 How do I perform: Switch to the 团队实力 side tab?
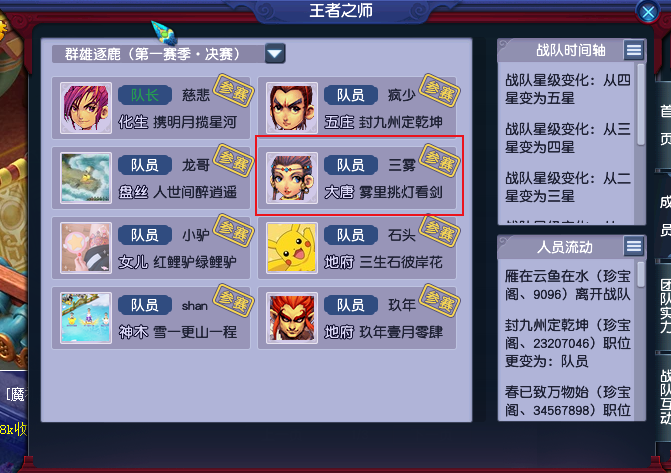[665, 306]
